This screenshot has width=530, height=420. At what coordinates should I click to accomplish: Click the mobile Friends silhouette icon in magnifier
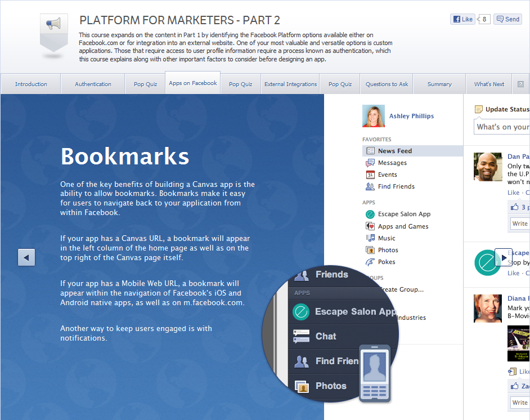coord(302,275)
